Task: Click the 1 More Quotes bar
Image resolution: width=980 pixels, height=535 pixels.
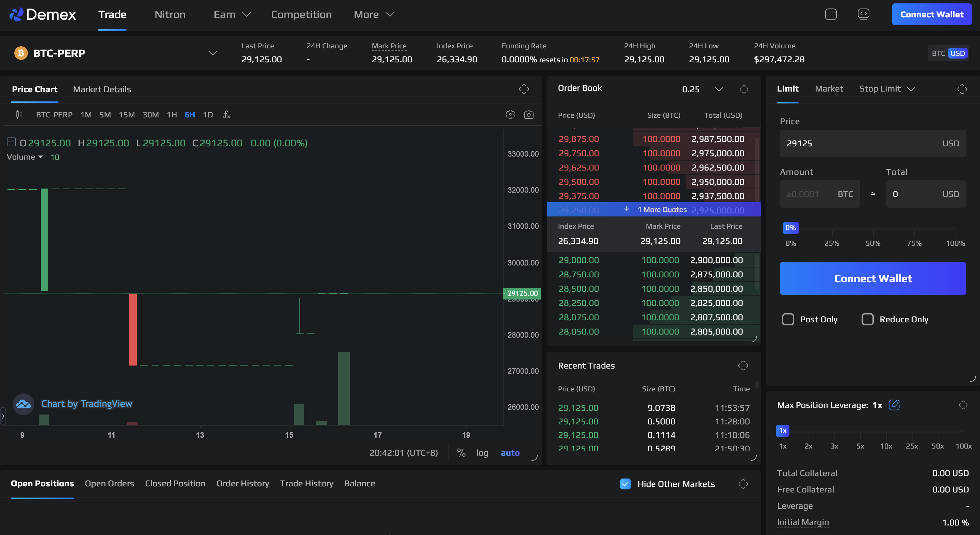Action: coord(654,209)
